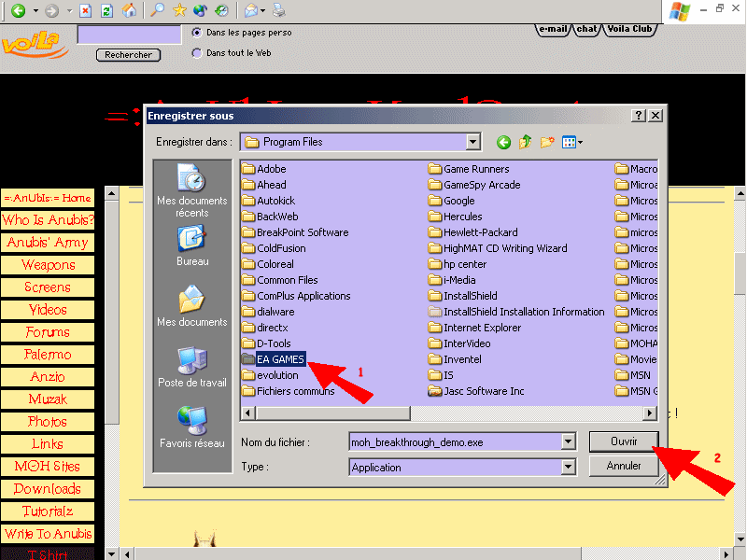Open Mes documents in the places bar
Viewport: 747px width, 560px height.
pyautogui.click(x=192, y=306)
